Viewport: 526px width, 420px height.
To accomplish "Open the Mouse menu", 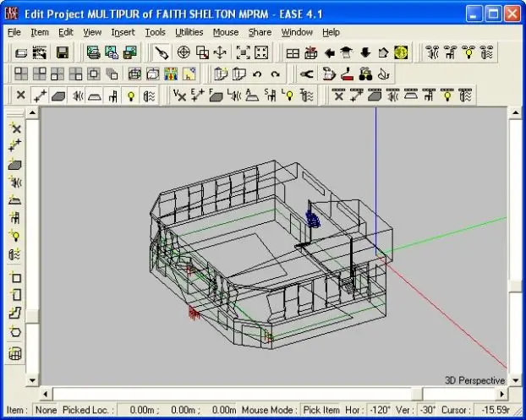I will click(x=226, y=32).
